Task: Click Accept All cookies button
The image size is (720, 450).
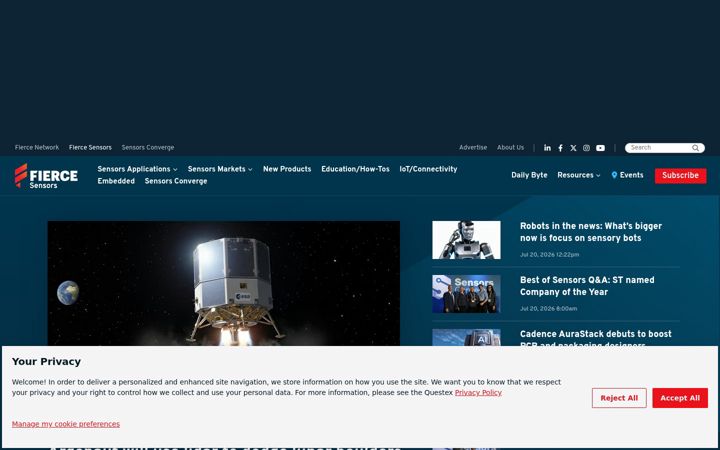Action: click(680, 398)
